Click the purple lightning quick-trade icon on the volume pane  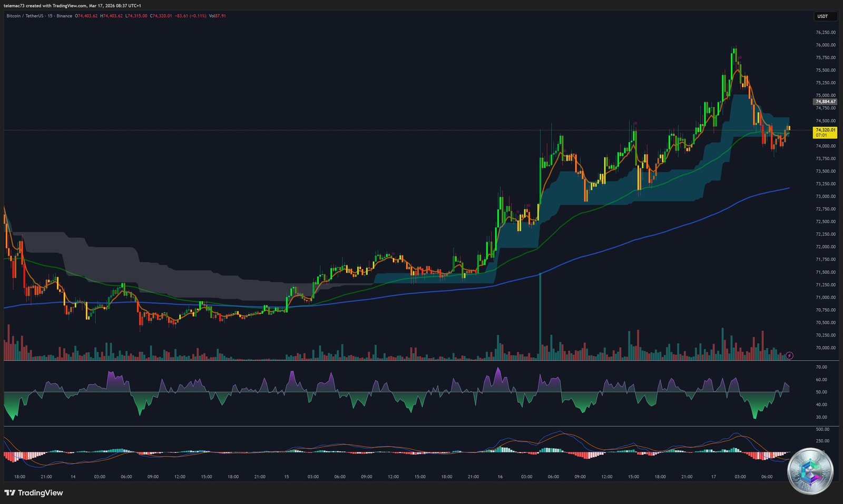click(789, 355)
